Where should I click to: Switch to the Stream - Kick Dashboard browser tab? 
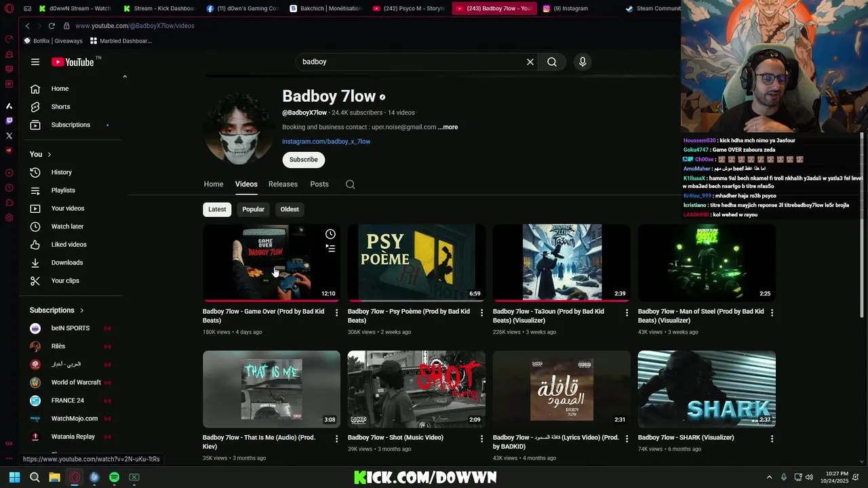coord(159,8)
